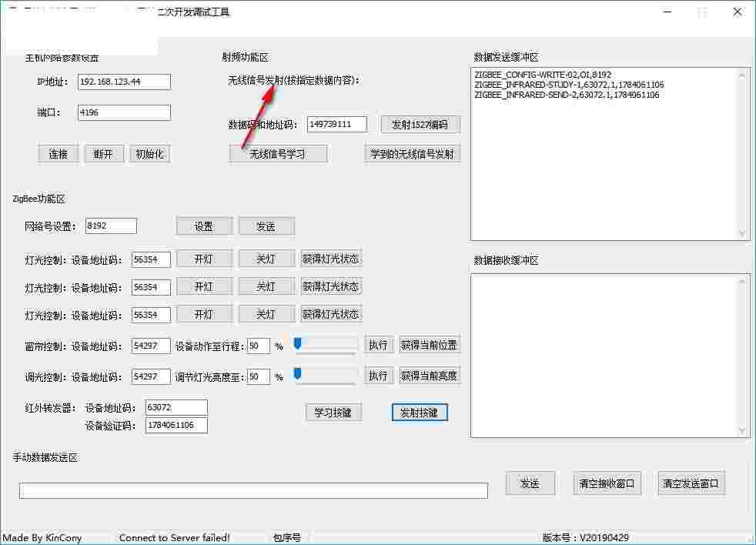Viewport: 756px width, 545px height.
Task: Click 获得当前亮度 button
Action: tap(429, 376)
